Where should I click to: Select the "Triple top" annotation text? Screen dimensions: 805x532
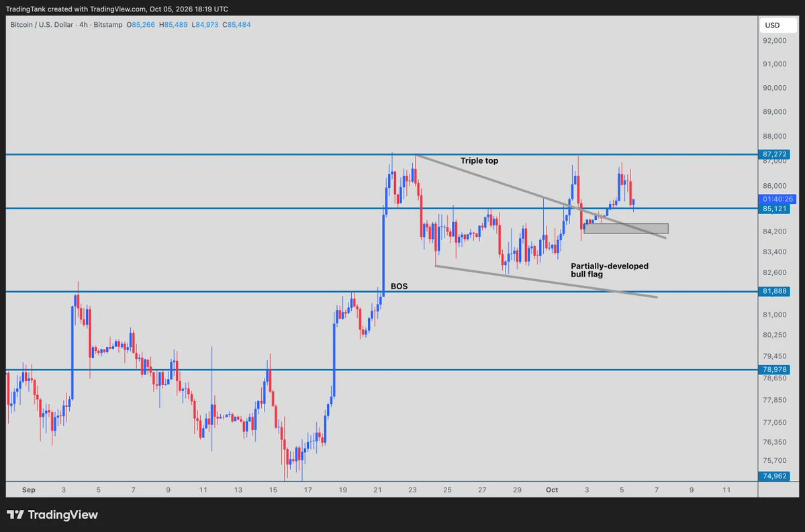pyautogui.click(x=479, y=160)
